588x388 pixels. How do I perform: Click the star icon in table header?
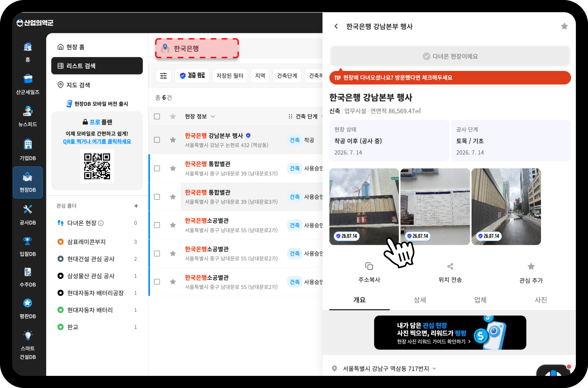(173, 116)
